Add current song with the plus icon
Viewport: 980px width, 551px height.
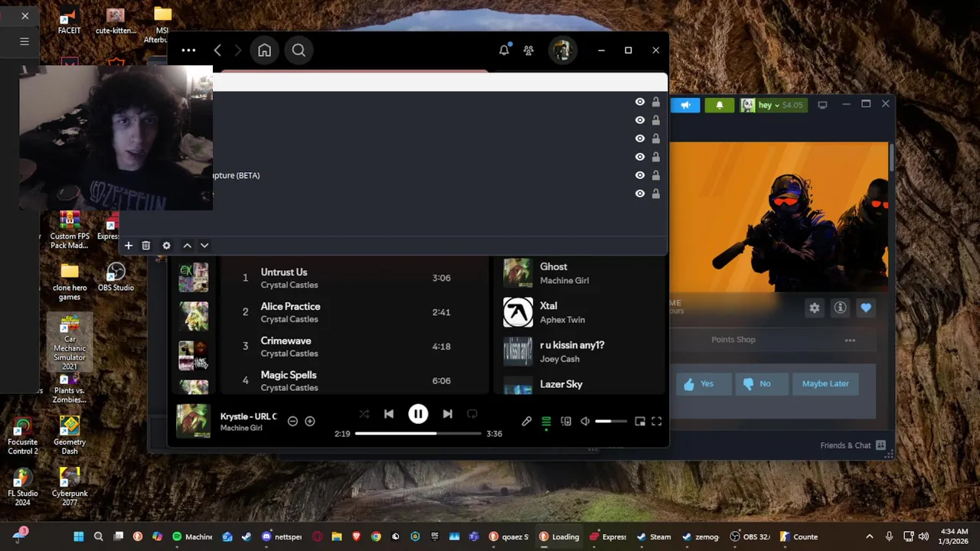(310, 421)
